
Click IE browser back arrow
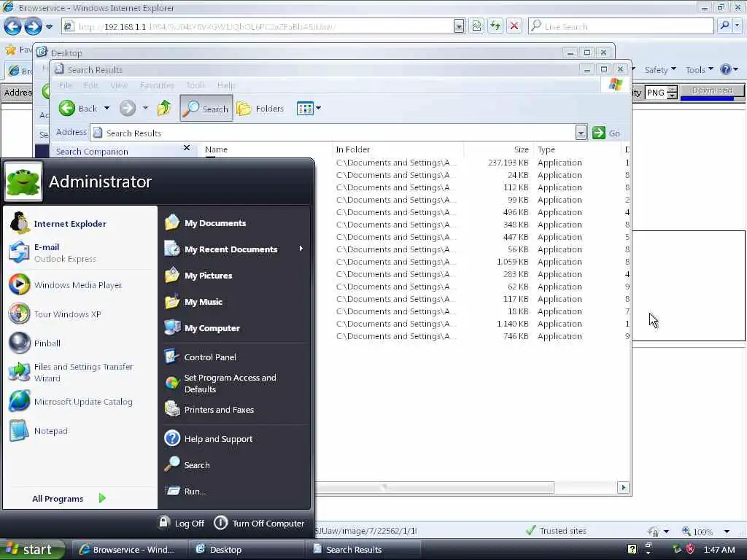(x=12, y=26)
